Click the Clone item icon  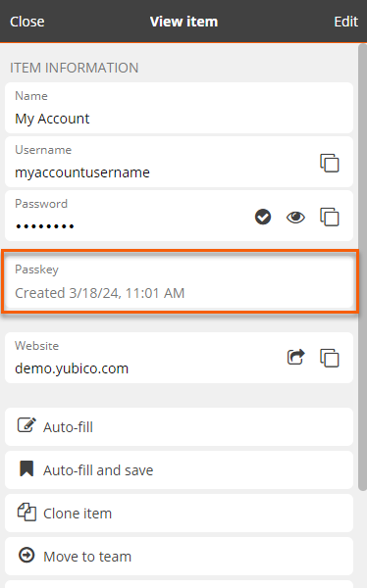pyautogui.click(x=26, y=512)
